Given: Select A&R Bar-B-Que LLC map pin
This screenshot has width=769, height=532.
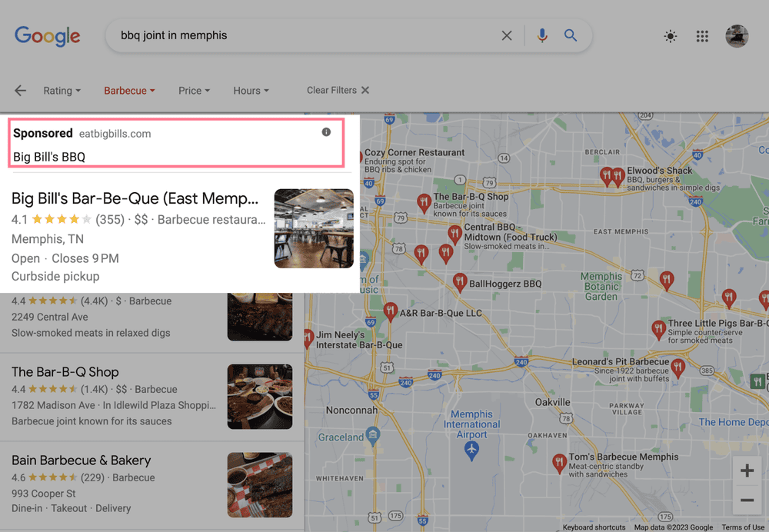Looking at the screenshot, I should click(x=391, y=312).
